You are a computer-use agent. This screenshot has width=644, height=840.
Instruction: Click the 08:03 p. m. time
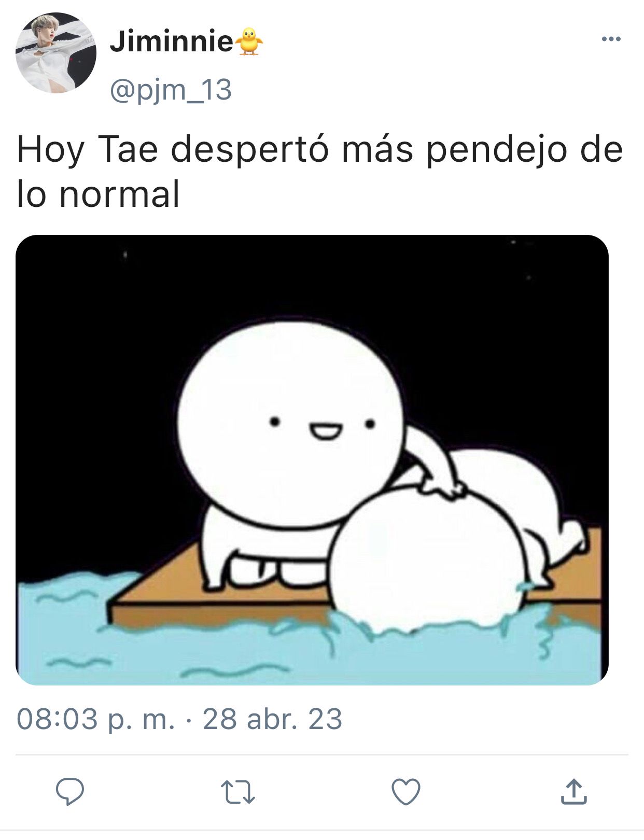tap(96, 719)
